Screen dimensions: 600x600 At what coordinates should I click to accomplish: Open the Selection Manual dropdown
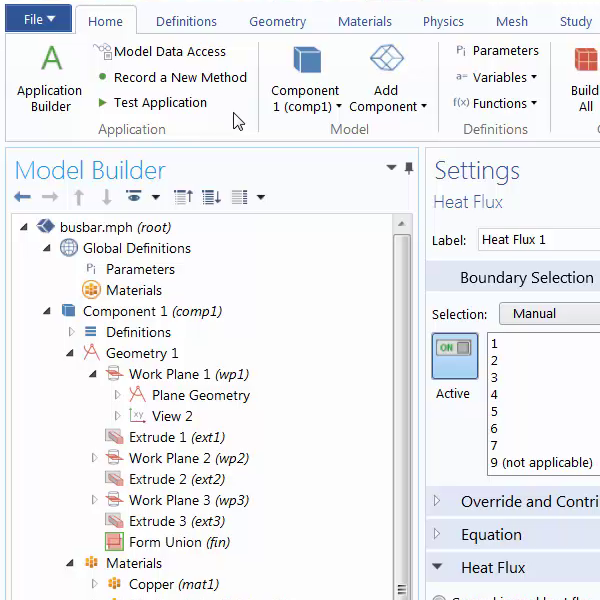click(548, 313)
